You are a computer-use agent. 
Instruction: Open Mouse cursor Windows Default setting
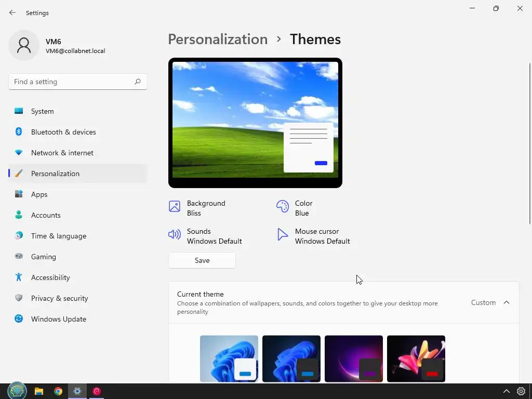point(313,236)
